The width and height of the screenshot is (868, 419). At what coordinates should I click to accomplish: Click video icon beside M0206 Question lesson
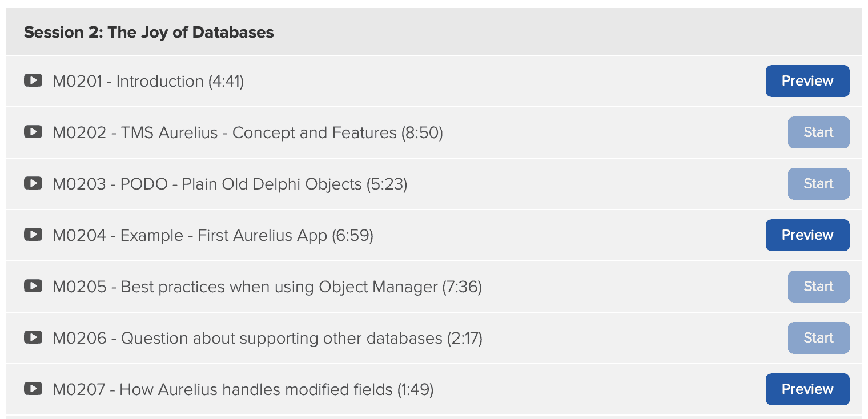pyautogui.click(x=33, y=337)
